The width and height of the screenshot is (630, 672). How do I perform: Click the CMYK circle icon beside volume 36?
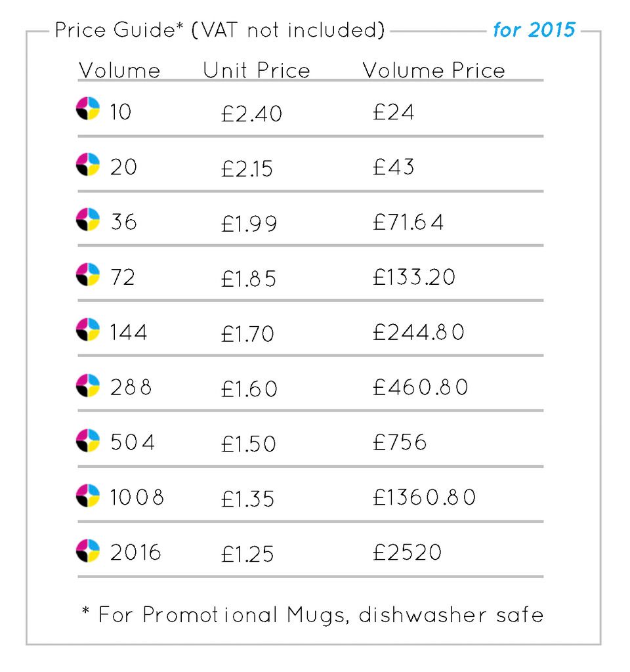click(x=88, y=219)
